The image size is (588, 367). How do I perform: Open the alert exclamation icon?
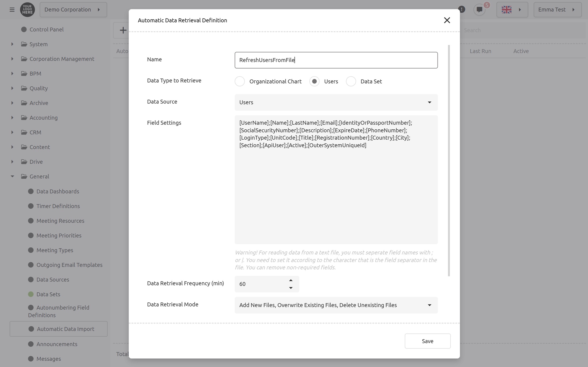pyautogui.click(x=461, y=10)
